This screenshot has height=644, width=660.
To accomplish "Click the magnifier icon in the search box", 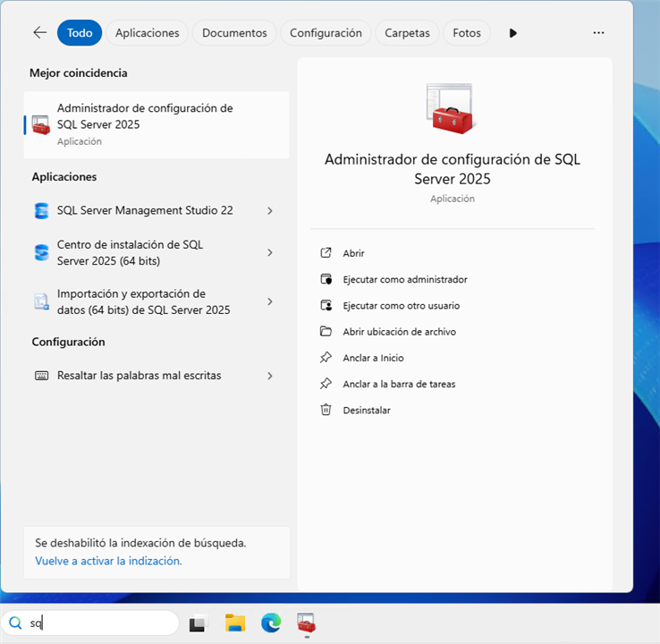I will click(15, 623).
